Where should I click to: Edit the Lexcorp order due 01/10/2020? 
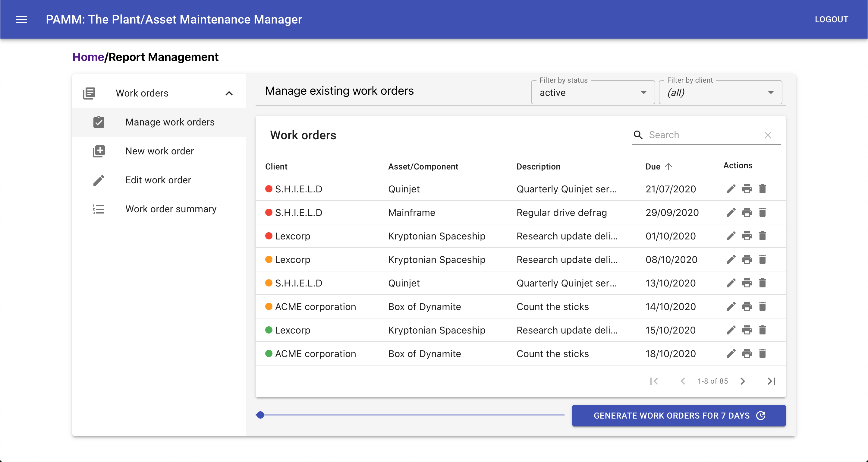click(731, 236)
